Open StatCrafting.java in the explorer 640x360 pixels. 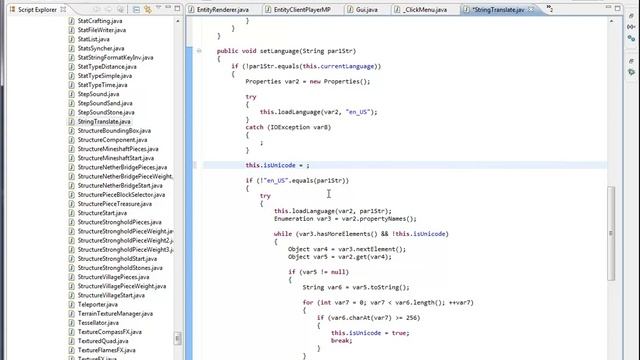click(x=100, y=21)
